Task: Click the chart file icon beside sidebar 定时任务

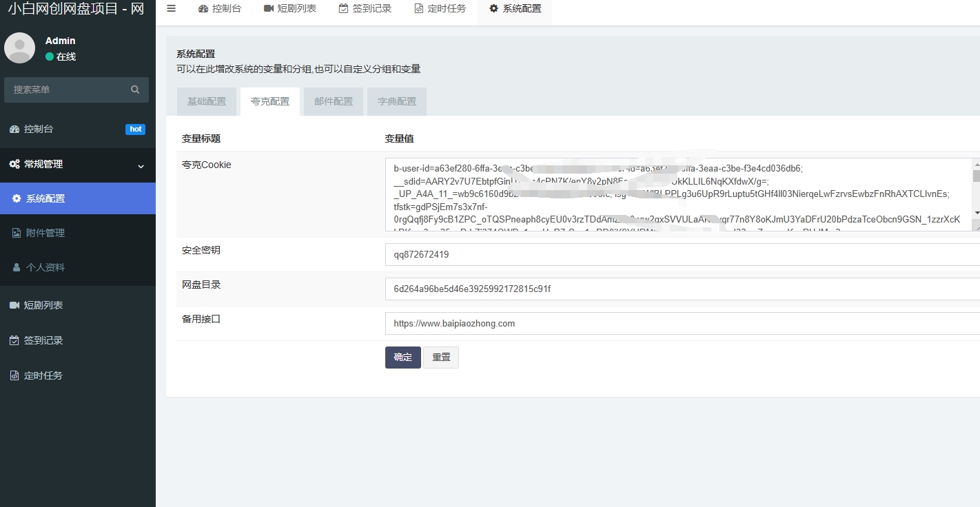Action: [x=14, y=375]
